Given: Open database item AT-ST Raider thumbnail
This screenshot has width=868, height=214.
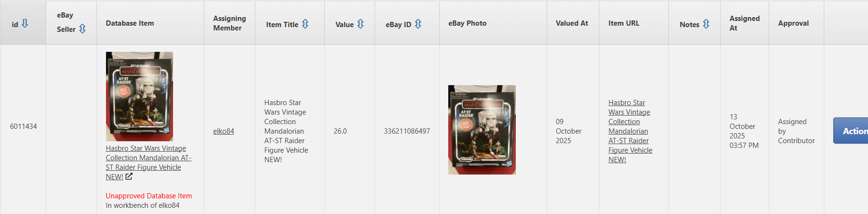Looking at the screenshot, I should (x=139, y=96).
